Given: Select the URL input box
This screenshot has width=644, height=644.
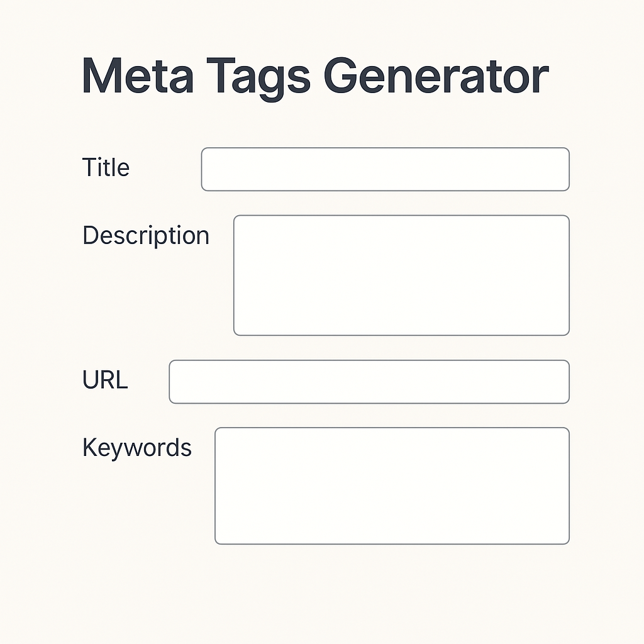Looking at the screenshot, I should click(369, 382).
